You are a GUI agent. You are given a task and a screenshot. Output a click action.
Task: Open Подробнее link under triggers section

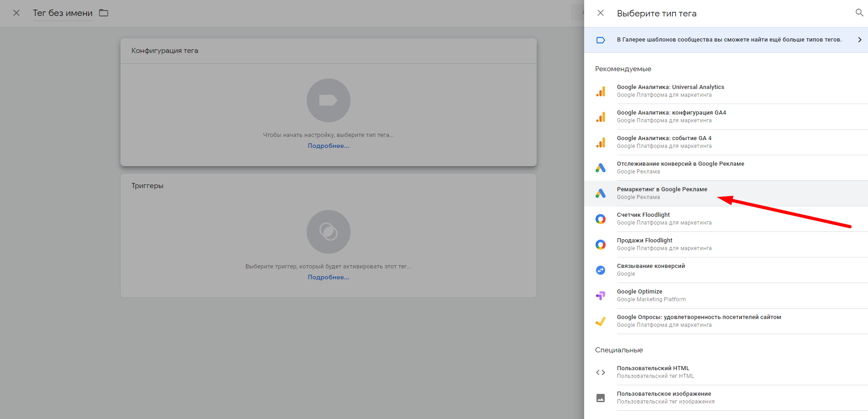(x=328, y=278)
